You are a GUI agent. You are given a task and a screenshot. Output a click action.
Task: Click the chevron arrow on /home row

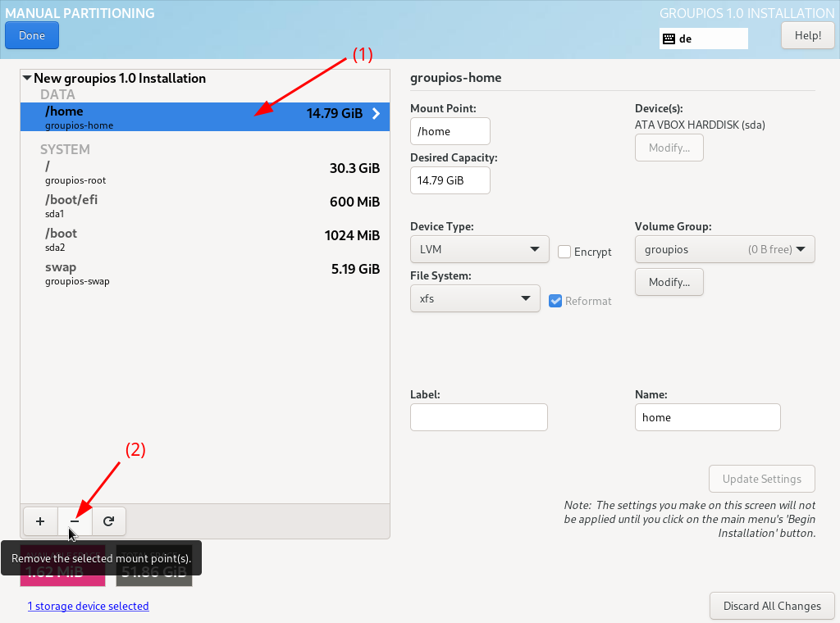(377, 114)
